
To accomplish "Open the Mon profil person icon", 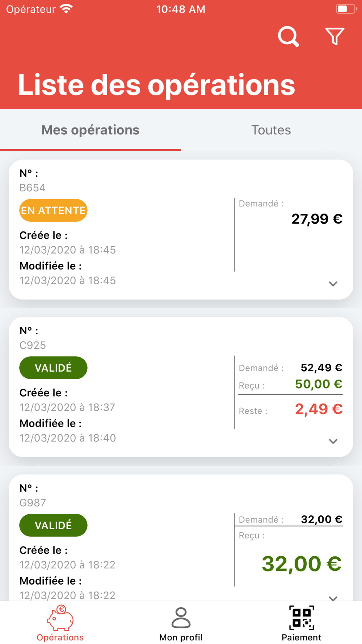I will tap(181, 618).
